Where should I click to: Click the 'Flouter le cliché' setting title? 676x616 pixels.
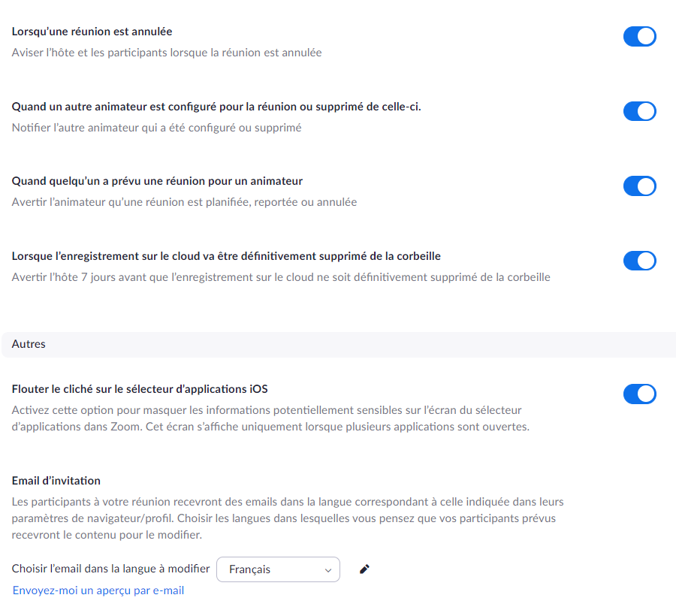tap(140, 389)
